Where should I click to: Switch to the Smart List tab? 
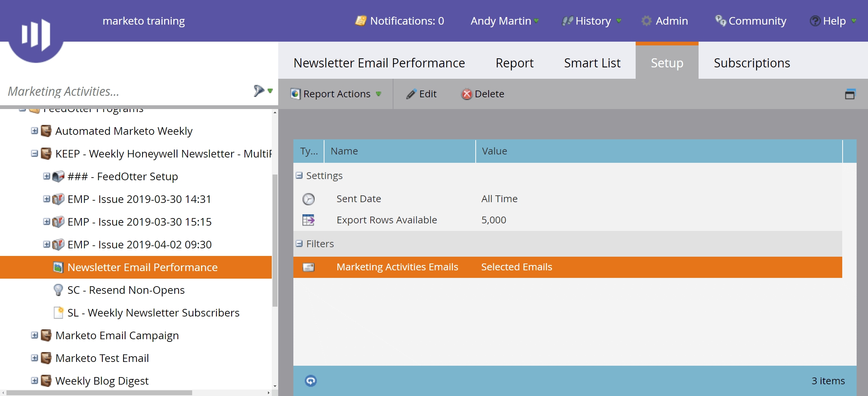592,63
